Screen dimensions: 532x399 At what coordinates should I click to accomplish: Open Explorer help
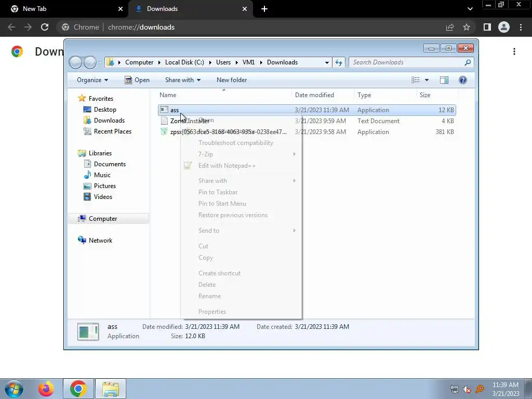tap(463, 80)
